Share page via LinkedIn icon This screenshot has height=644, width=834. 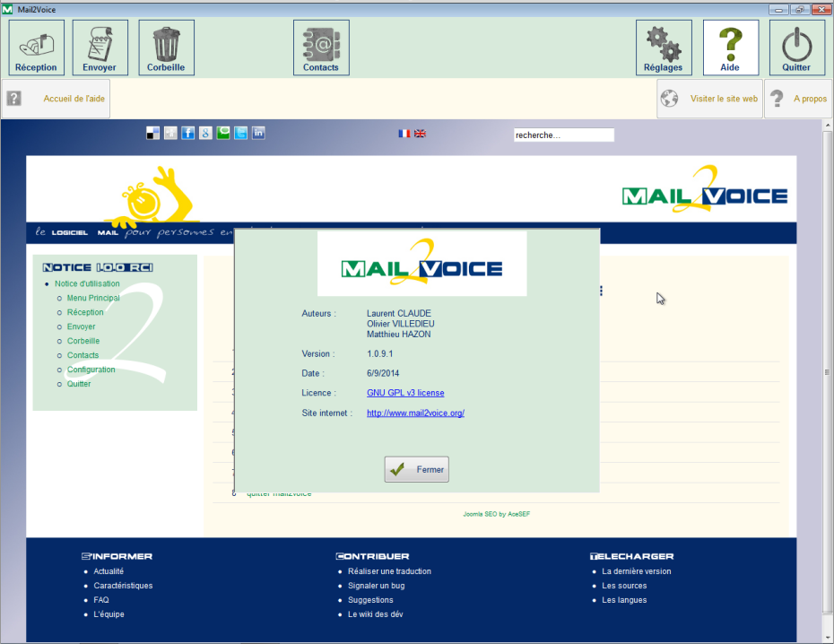258,133
